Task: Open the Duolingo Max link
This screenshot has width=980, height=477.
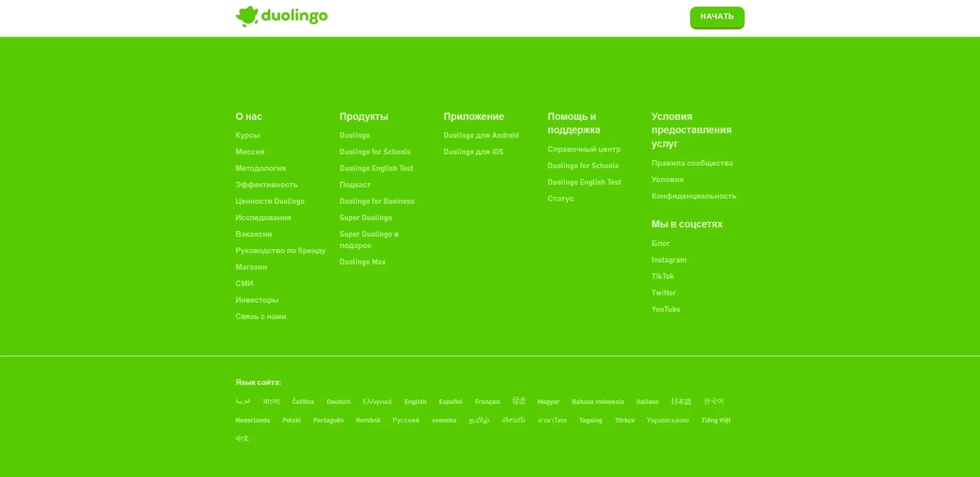Action: (x=362, y=262)
